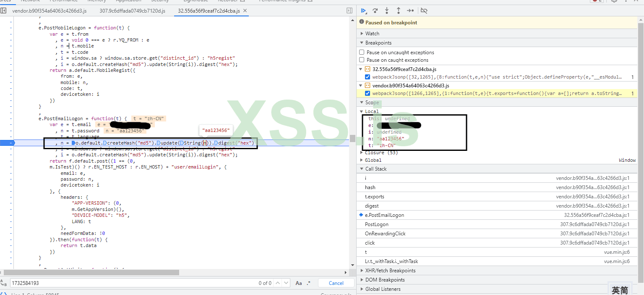
Task: Go to previous search result arrow
Action: tap(277, 283)
